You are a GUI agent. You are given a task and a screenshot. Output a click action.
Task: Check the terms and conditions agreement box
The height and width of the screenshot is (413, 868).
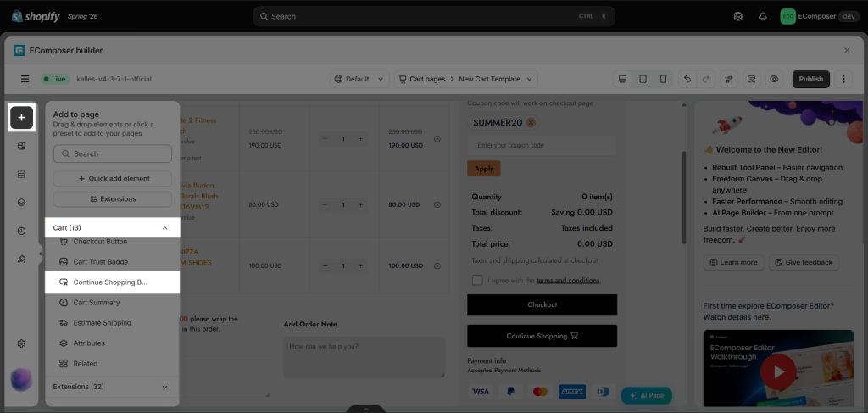[x=477, y=280]
